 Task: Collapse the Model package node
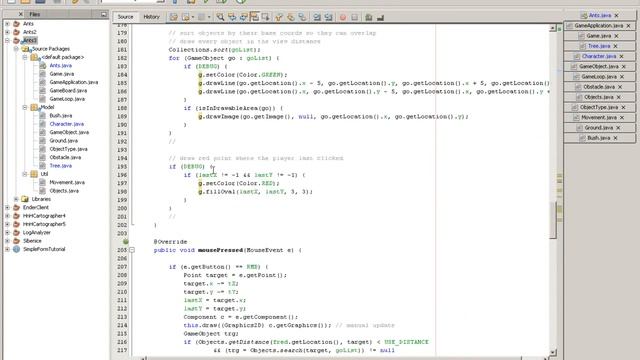[24, 107]
